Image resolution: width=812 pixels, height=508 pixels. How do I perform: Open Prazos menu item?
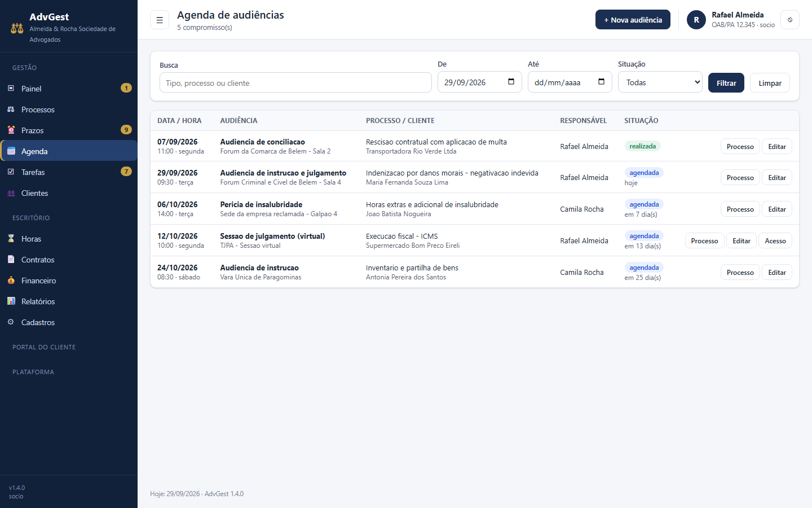pos(69,130)
